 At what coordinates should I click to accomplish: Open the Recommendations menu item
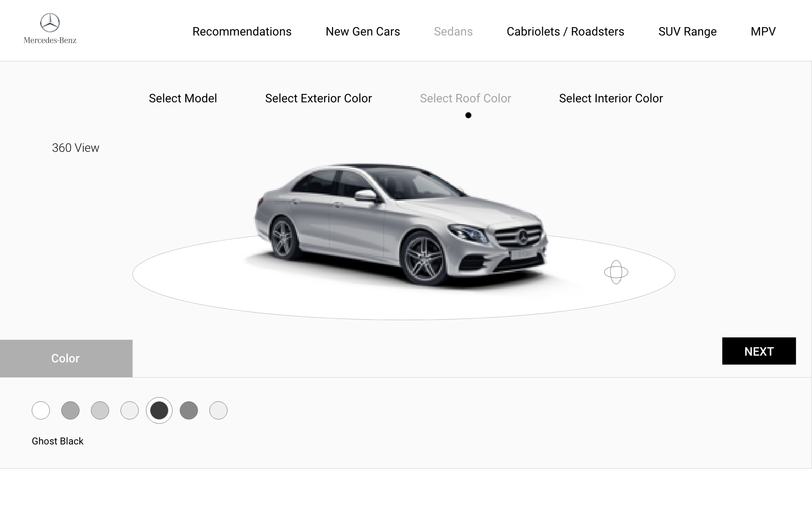[x=241, y=32]
